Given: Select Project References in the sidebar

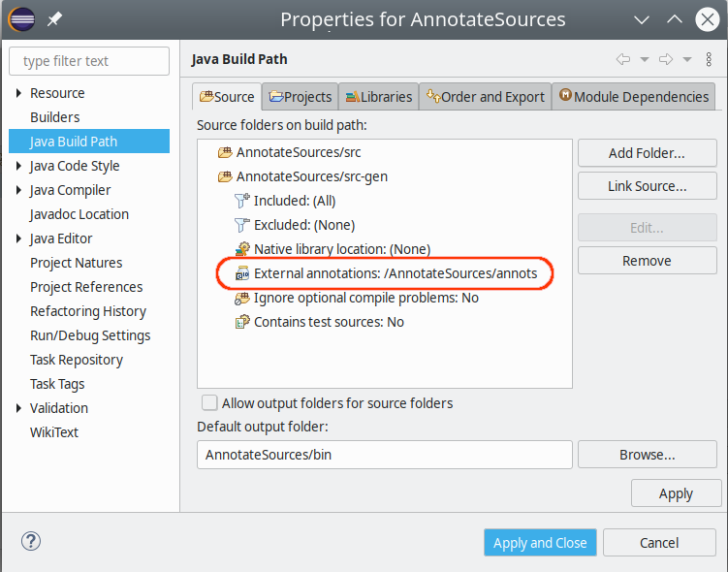Looking at the screenshot, I should pos(86,287).
